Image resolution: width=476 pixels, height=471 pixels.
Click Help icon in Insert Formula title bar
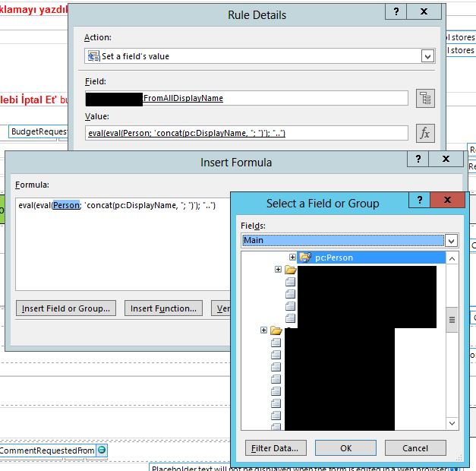click(x=417, y=160)
